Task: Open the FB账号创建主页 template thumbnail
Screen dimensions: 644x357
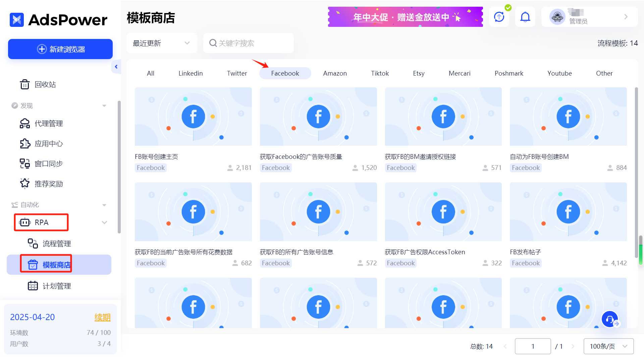Action: pyautogui.click(x=193, y=117)
